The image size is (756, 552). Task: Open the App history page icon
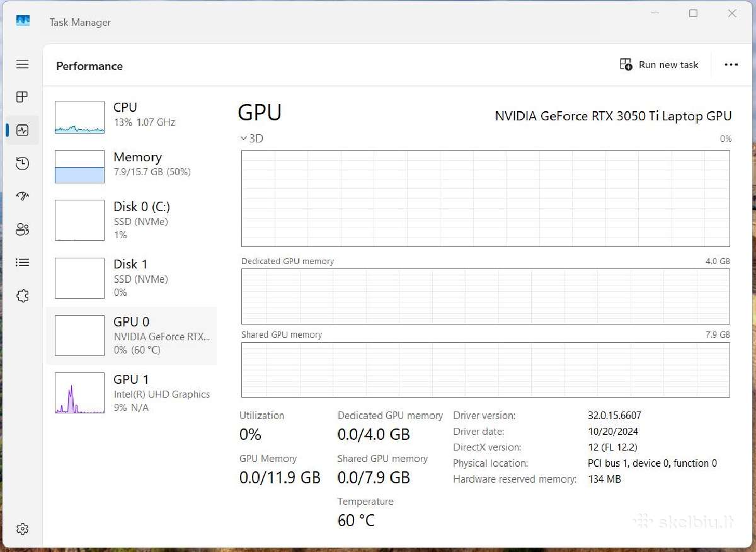point(23,164)
